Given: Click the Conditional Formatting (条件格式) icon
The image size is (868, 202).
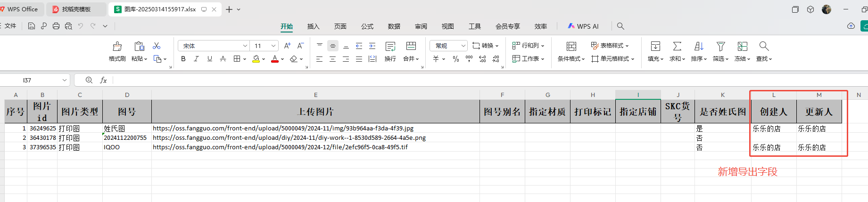Looking at the screenshot, I should [x=571, y=46].
